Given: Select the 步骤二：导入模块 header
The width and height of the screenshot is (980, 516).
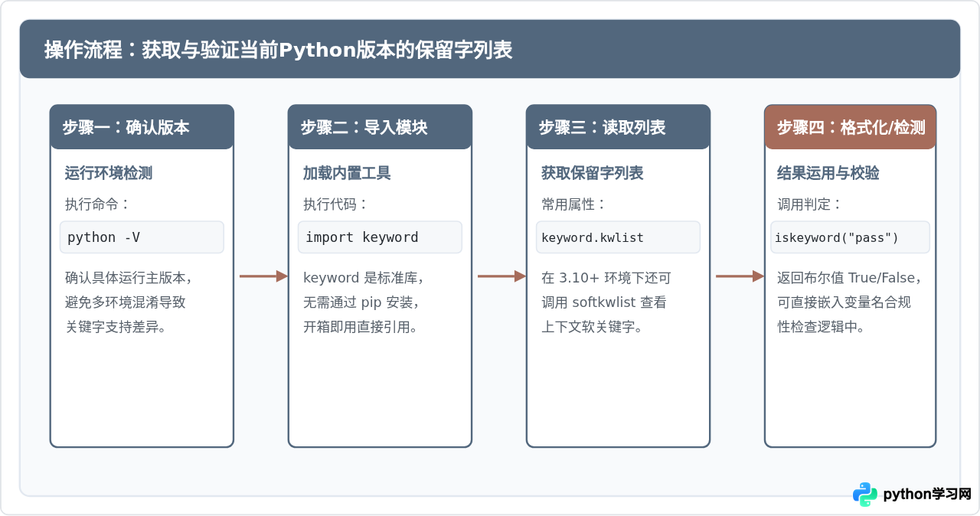Looking at the screenshot, I should point(380,127).
